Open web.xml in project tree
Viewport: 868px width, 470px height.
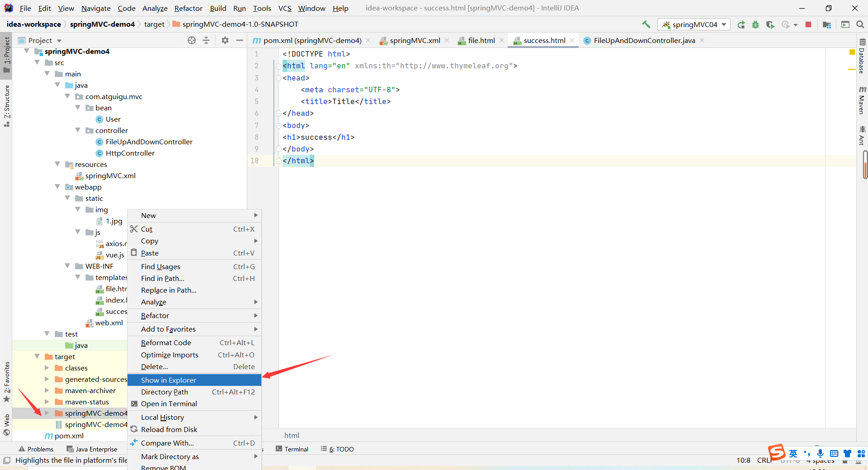pos(109,323)
